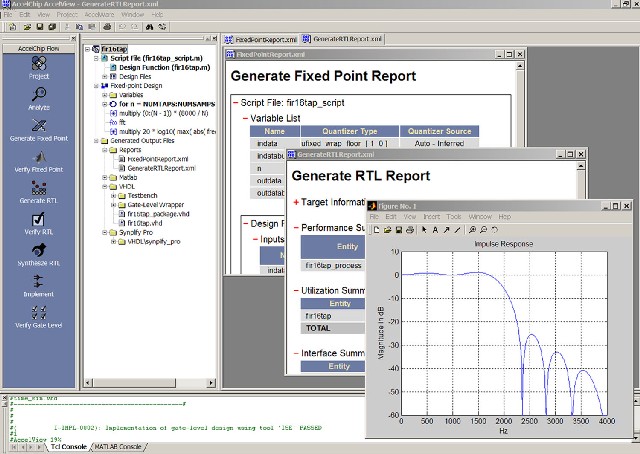Expand the VHDL\synplify_pro folder node
The width and height of the screenshot is (640, 454).
(113, 242)
